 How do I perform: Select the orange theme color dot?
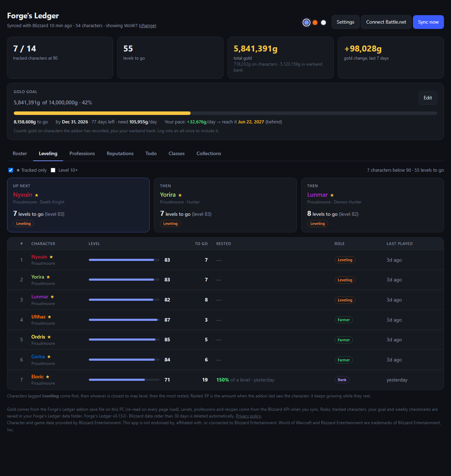point(315,23)
